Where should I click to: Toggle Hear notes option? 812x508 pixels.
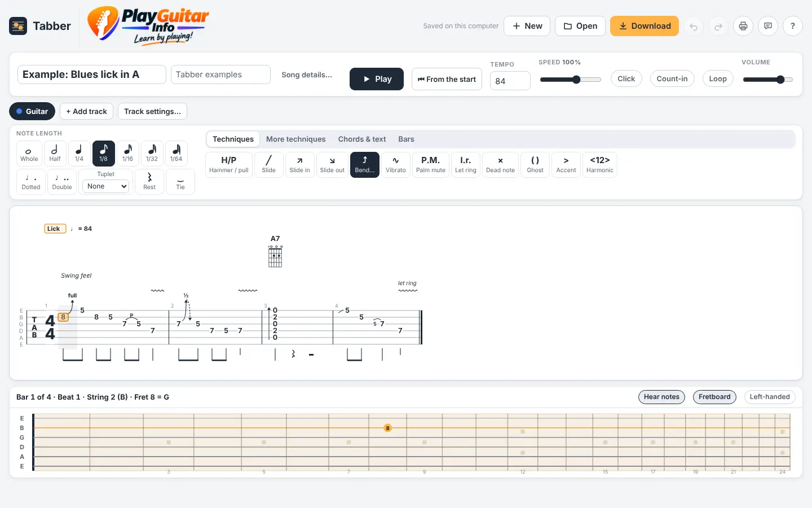point(661,397)
